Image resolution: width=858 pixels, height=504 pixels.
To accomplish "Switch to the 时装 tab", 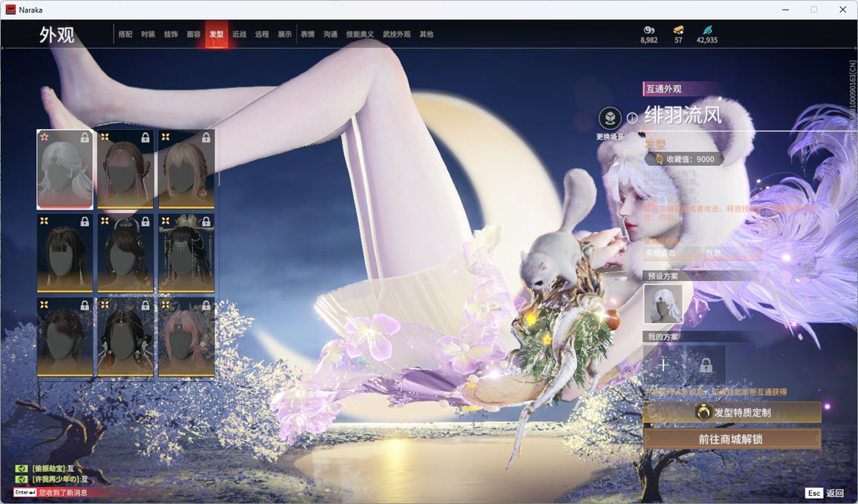I will pos(148,34).
